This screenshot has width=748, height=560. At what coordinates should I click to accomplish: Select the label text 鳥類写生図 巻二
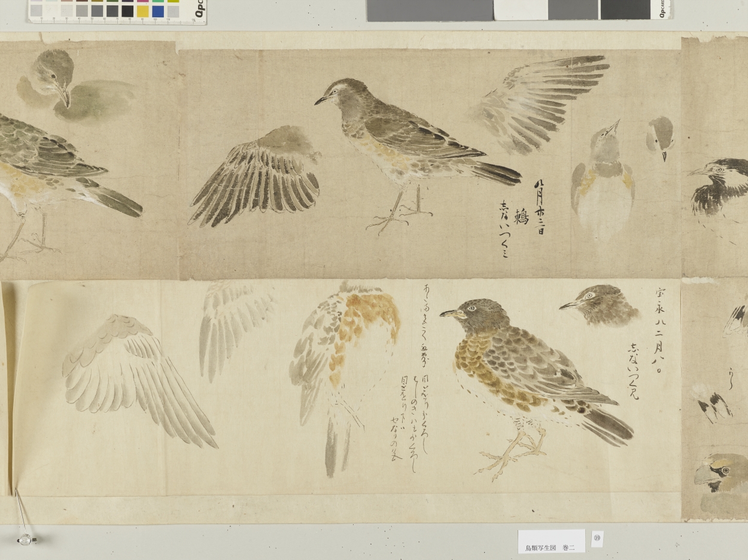click(x=549, y=547)
